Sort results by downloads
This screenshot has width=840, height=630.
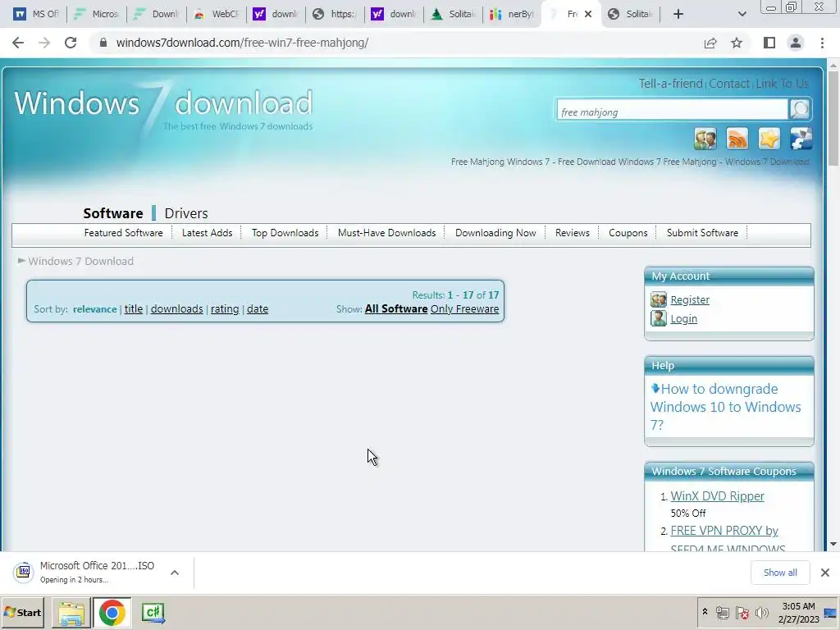click(177, 309)
